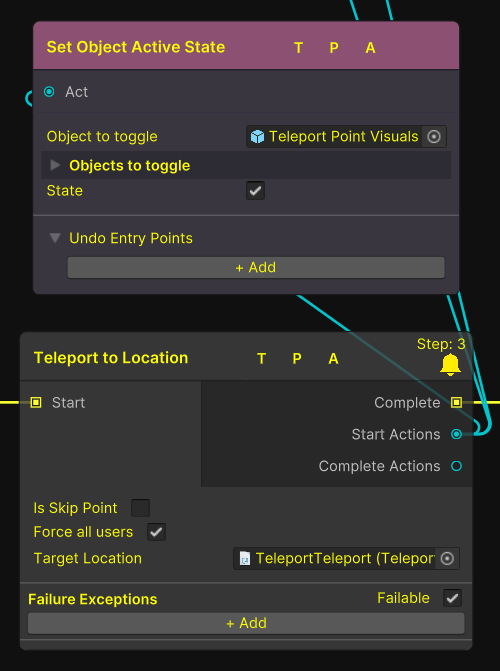The height and width of the screenshot is (671, 500).
Task: Click the Target Location TeleportTeleport field
Action: tap(335, 558)
